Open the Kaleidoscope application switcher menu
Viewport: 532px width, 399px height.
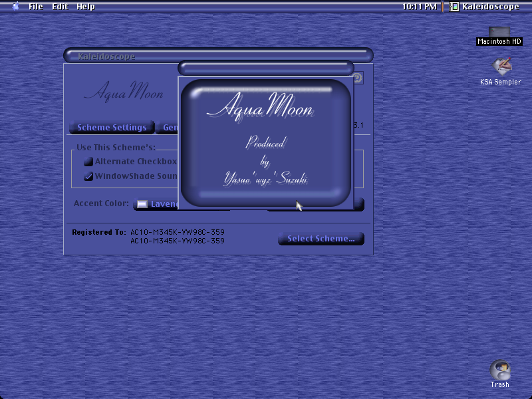[484, 7]
